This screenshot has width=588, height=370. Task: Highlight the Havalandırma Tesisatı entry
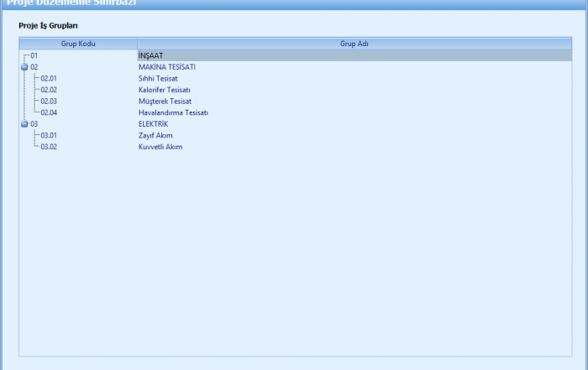[173, 112]
